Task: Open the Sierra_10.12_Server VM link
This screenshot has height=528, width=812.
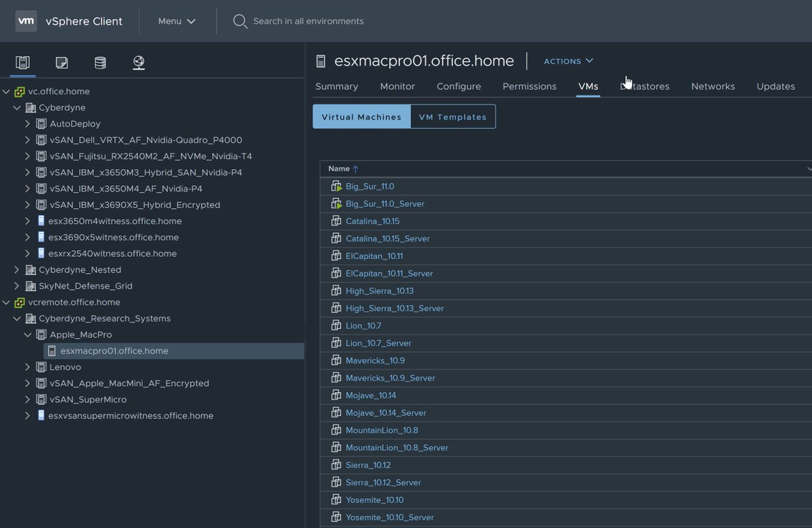Action: [383, 483]
